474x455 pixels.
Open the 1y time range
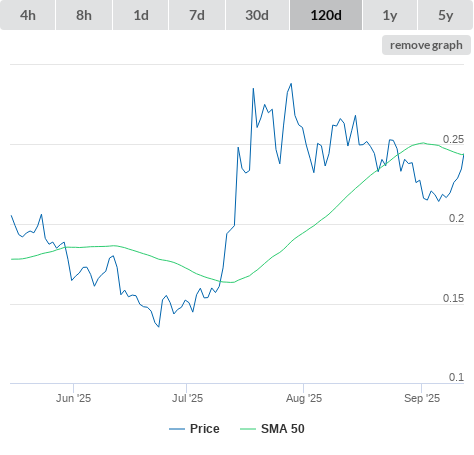pos(390,15)
